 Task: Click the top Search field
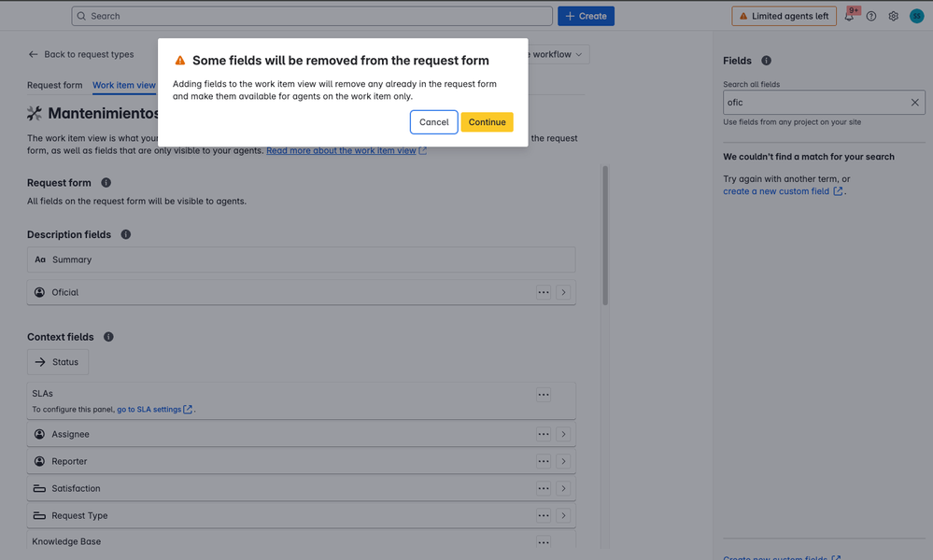312,16
